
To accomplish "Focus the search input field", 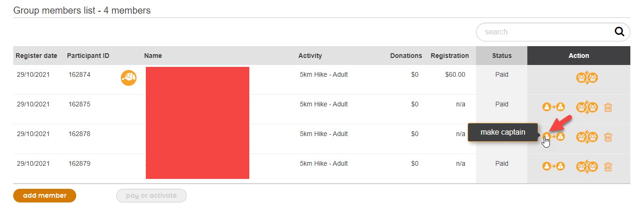I will (546, 32).
